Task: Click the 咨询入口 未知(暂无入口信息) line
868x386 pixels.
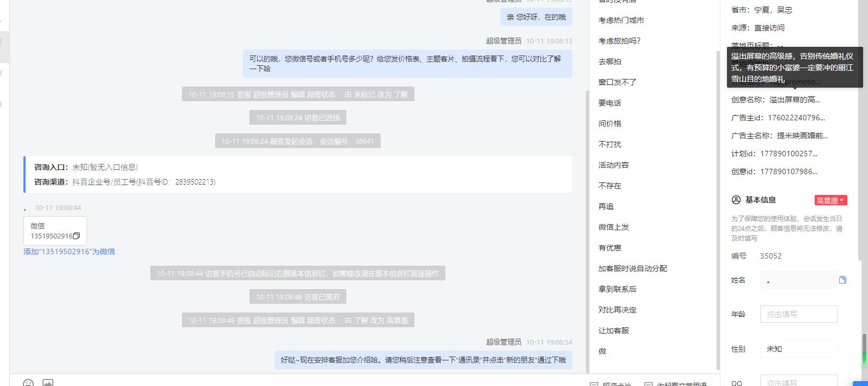Action: pyautogui.click(x=86, y=167)
